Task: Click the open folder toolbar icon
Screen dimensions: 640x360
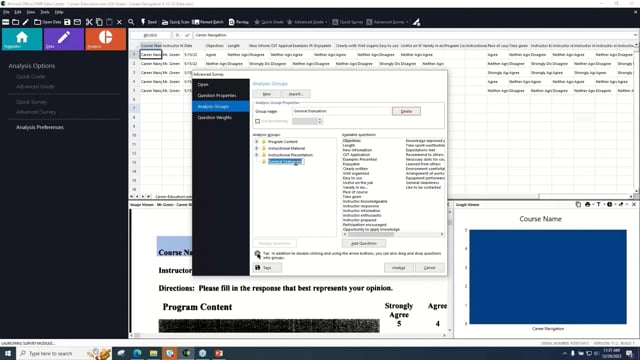Action: tap(16, 22)
